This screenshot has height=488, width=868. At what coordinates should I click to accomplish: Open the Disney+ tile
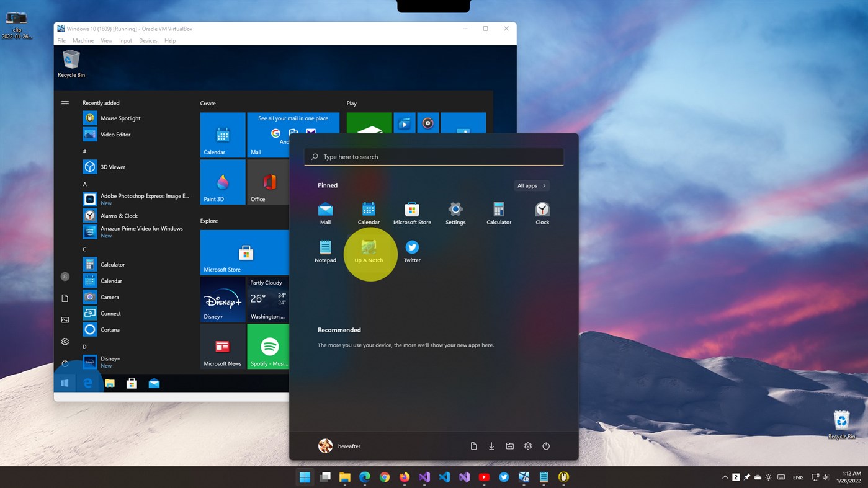point(222,299)
